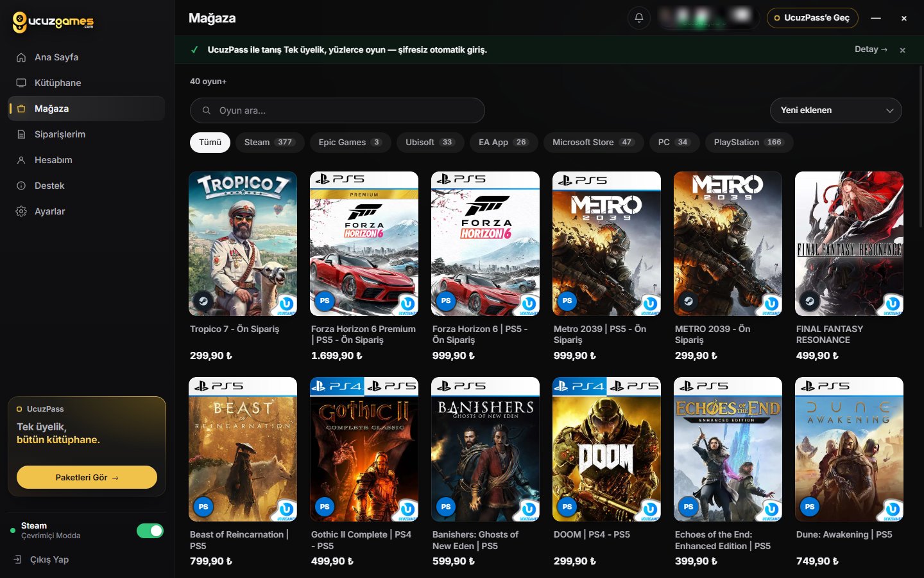Filter store by Steam
Image resolution: width=924 pixels, height=578 pixels.
tap(269, 143)
